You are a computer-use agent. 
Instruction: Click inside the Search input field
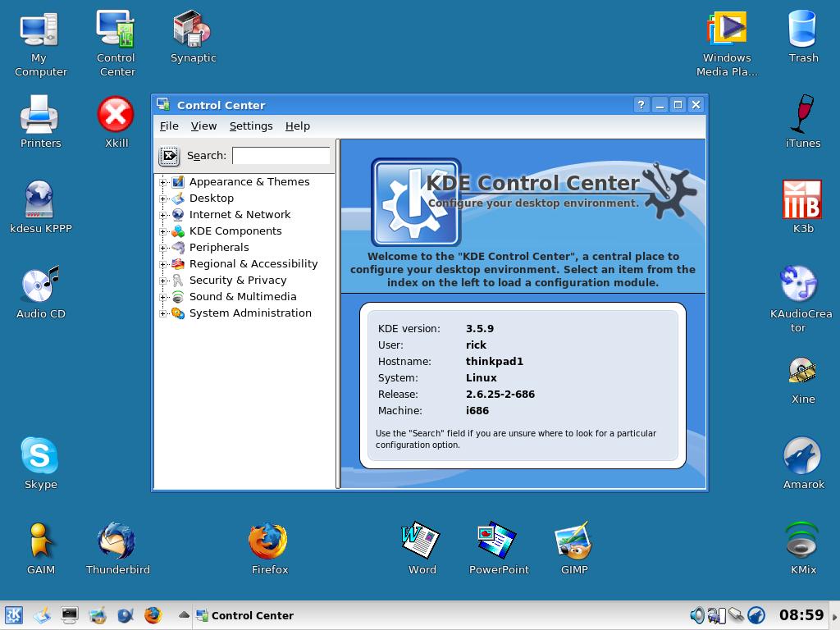(x=281, y=155)
